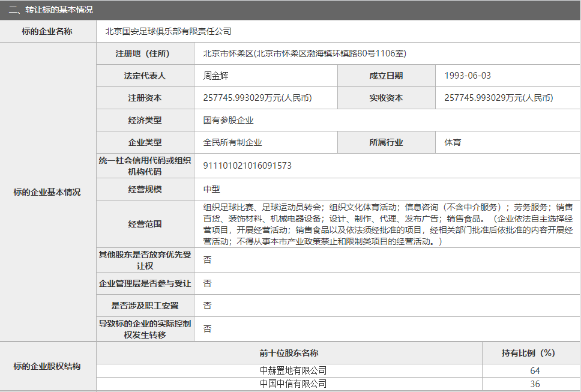This screenshot has width=581, height=392.
Task: Click the 64 percent holding value
Action: (x=535, y=371)
